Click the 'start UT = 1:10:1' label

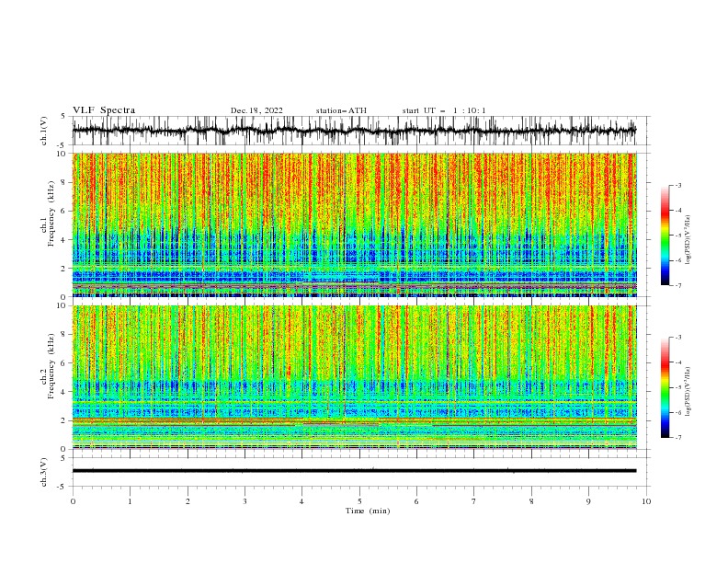click(444, 110)
